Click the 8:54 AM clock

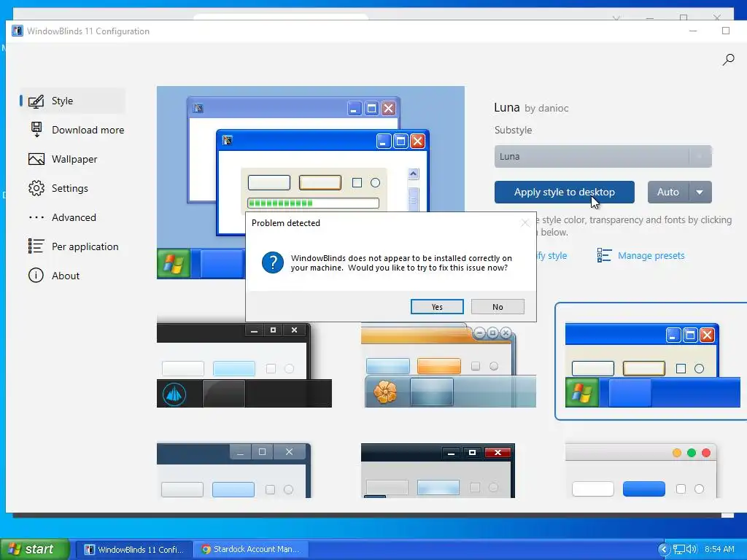point(719,550)
